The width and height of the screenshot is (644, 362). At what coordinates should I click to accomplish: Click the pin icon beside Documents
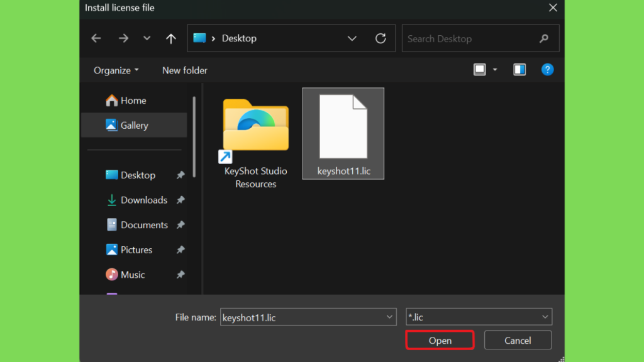coord(180,225)
